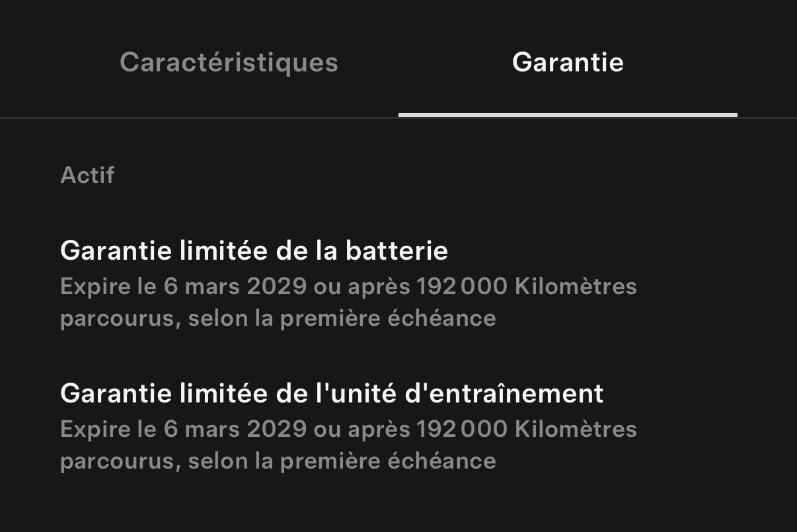Screen dimensions: 797x532
Task: Click the battery warranty 6 mars 2029 date
Action: click(x=235, y=286)
